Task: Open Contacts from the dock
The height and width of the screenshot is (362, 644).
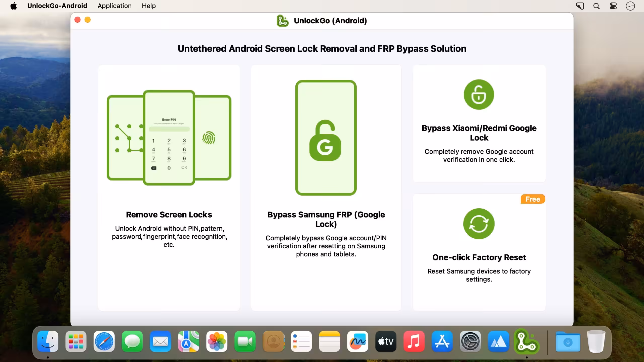Action: tap(273, 341)
